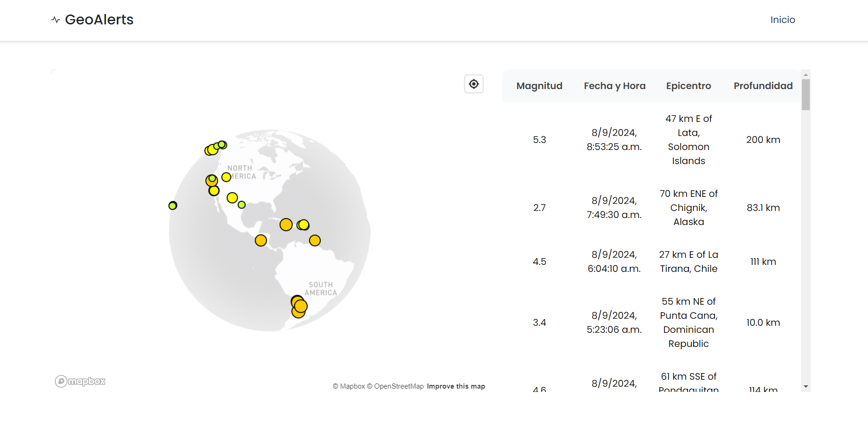Select the 10.0 km depth cell
The height and width of the screenshot is (428, 868).
(763, 323)
